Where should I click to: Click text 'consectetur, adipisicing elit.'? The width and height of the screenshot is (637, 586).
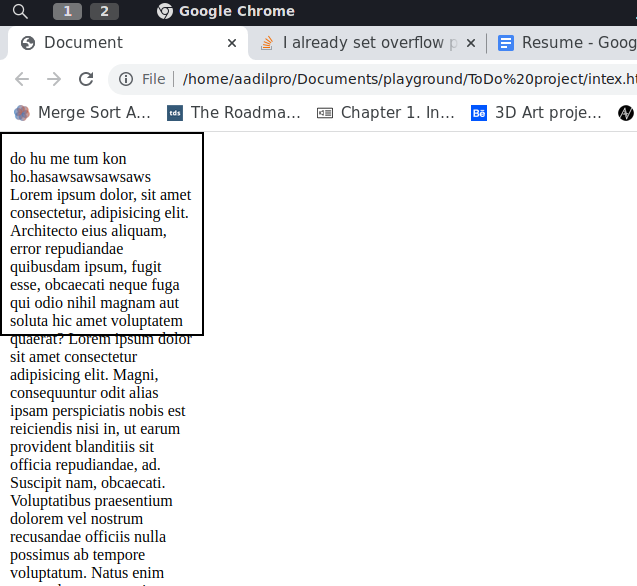click(99, 213)
